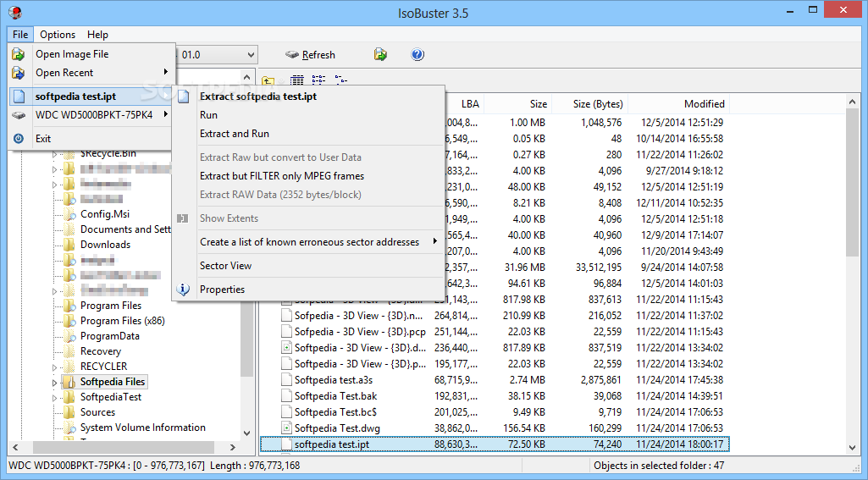Open the blue Help question mark icon
Screen dimensions: 868x480
coord(417,54)
